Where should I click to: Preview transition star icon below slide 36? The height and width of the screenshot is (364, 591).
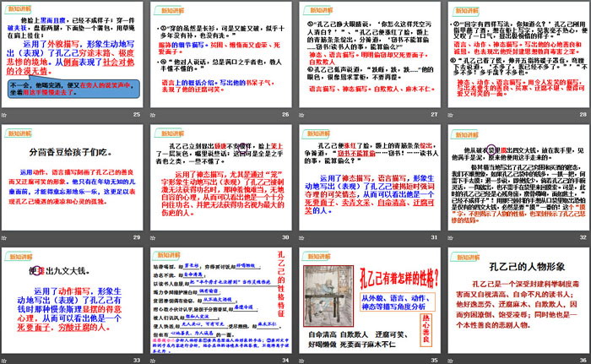coord(450,361)
